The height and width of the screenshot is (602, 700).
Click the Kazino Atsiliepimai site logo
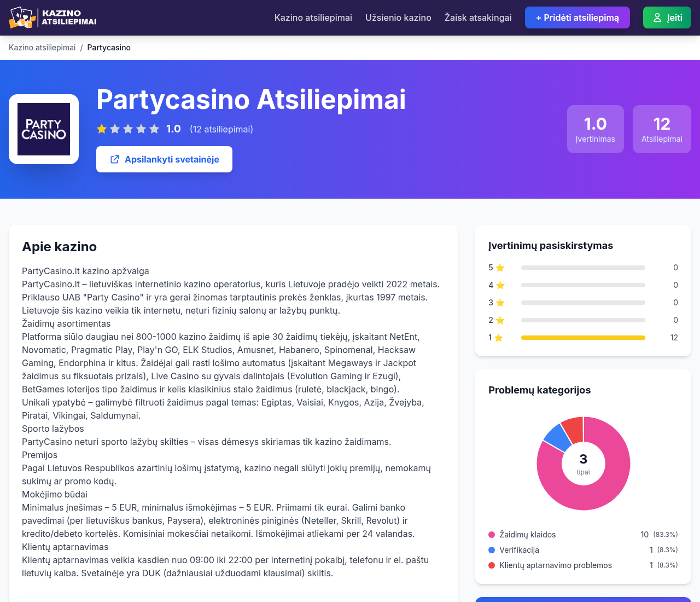pyautogui.click(x=52, y=18)
